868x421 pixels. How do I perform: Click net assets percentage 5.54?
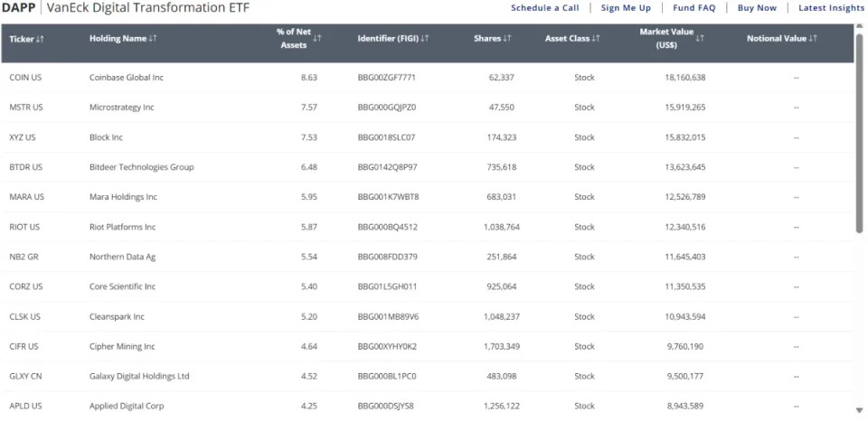click(x=309, y=257)
